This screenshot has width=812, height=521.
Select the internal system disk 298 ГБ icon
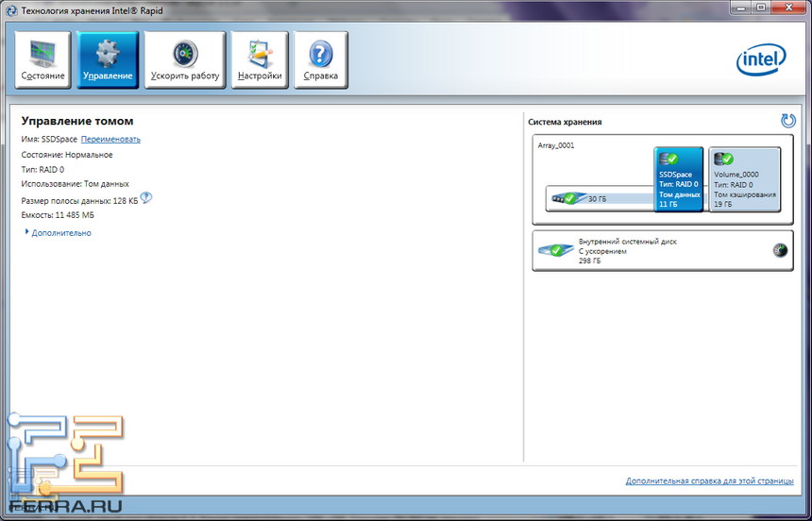click(x=555, y=251)
